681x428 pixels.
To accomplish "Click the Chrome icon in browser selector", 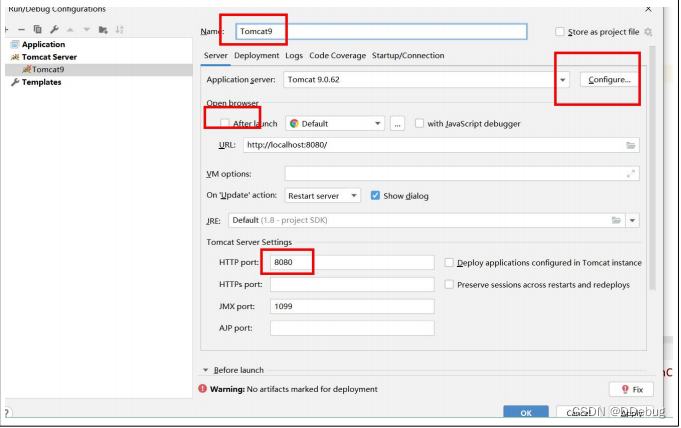I will click(x=294, y=123).
